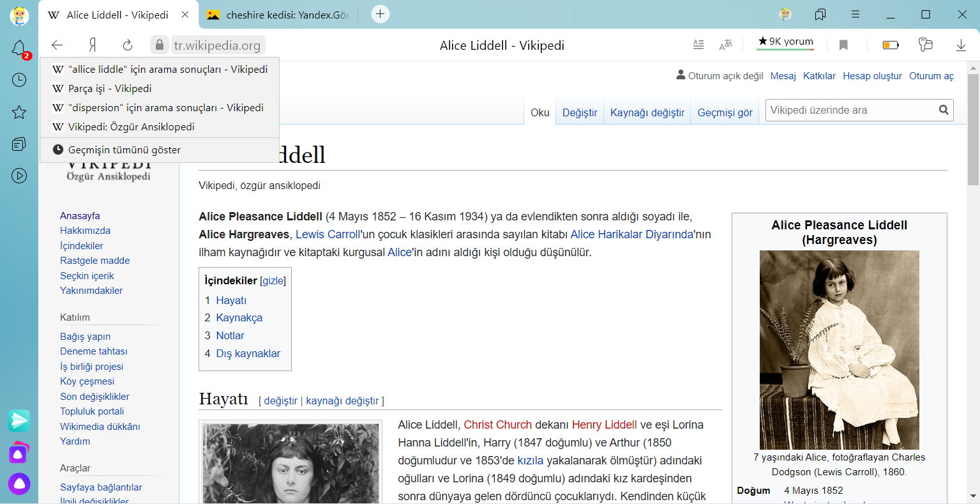Open Anasayfa in the sidebar
Viewport: 980px width, 504px height.
80,215
